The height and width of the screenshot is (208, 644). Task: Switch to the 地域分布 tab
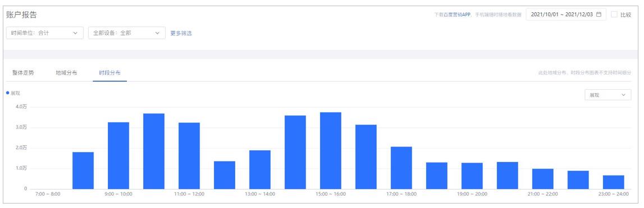(x=67, y=73)
